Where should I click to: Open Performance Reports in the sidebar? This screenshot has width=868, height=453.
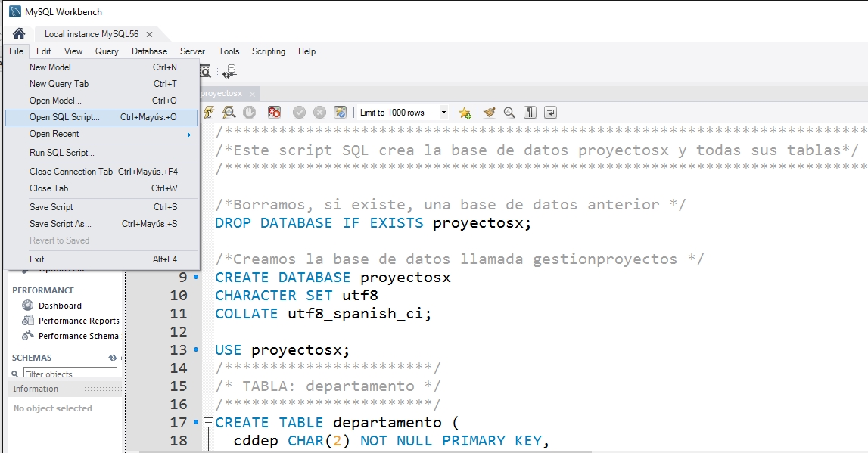(x=79, y=321)
